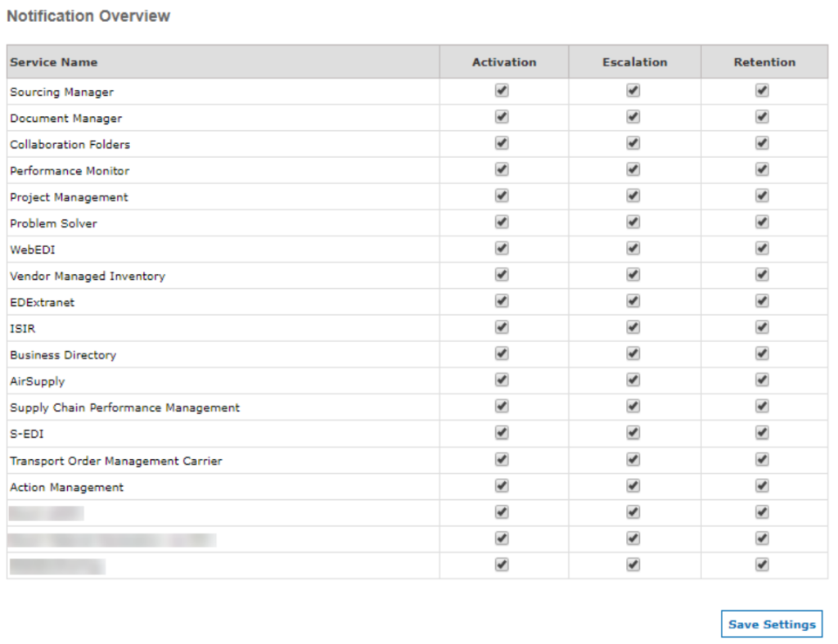Toggle AirSupply Retention checkbox
Image resolution: width=838 pixels, height=644 pixels.
762,380
